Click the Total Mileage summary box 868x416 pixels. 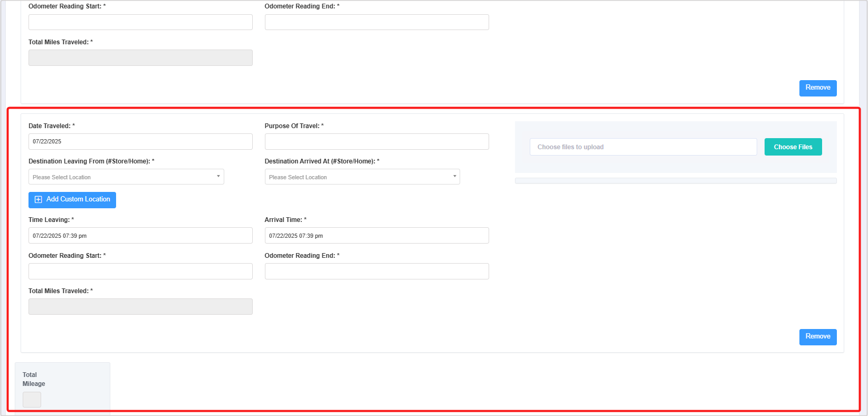(32, 400)
